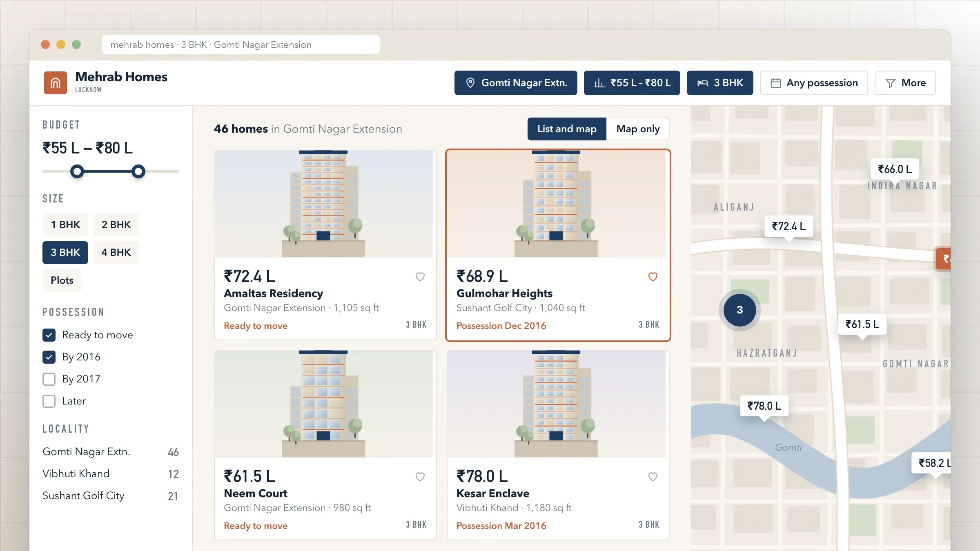Viewport: 980px width, 551px height.
Task: Click the ₹72.4 L price on Amaltas card
Action: click(249, 276)
